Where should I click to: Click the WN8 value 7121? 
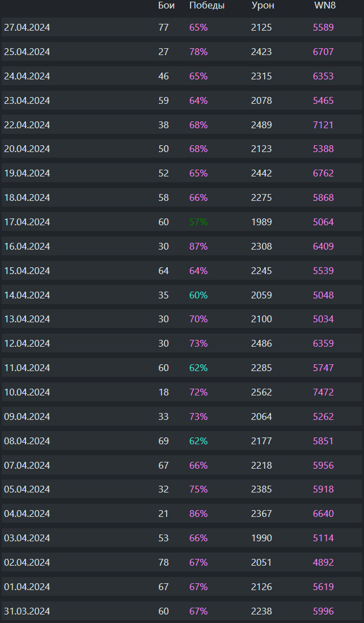tap(323, 125)
